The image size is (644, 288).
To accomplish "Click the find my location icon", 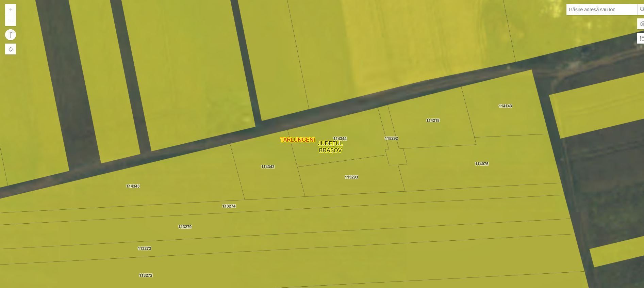I will 11,49.
